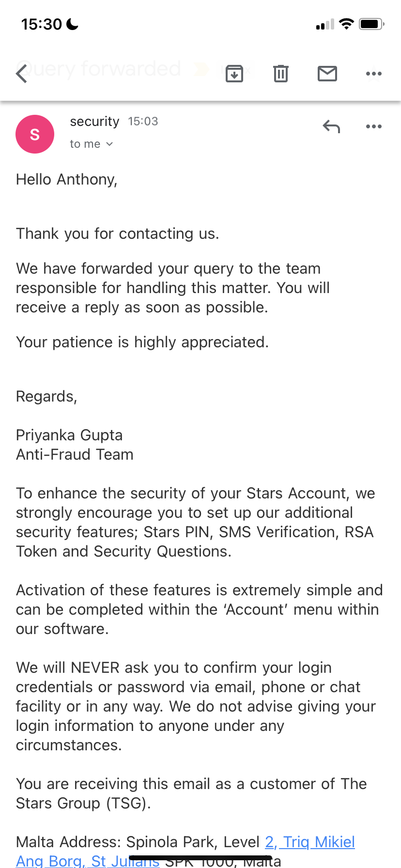Tap the battery indicator in status bar

[x=371, y=24]
